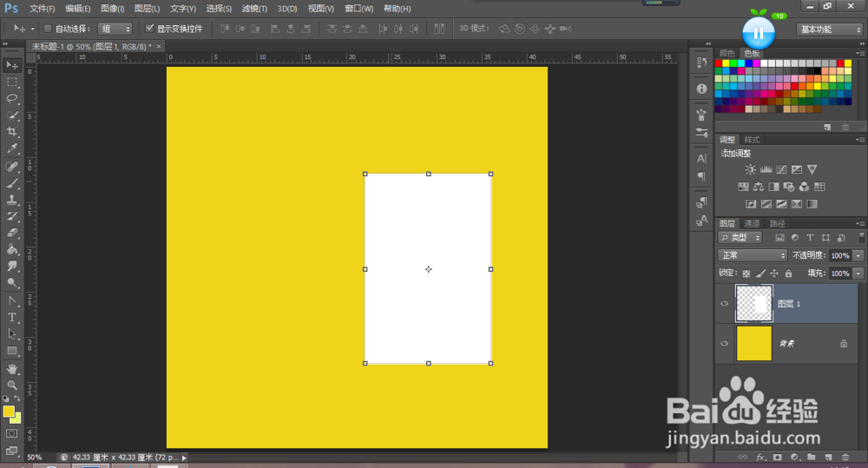Create a new layer icon
Viewport: 868px width, 468px height.
click(828, 457)
